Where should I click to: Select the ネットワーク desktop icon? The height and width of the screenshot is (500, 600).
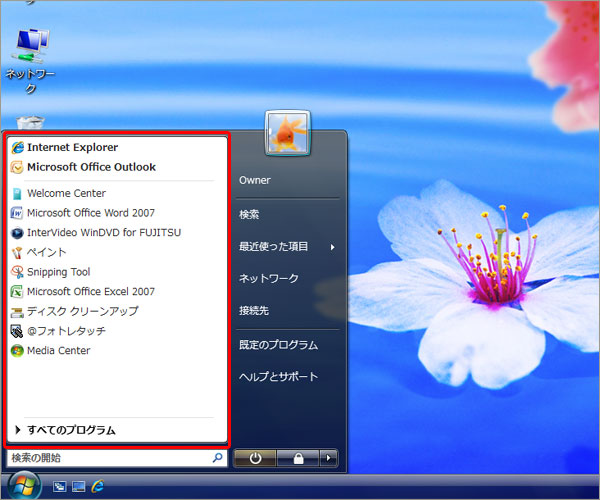(x=31, y=61)
